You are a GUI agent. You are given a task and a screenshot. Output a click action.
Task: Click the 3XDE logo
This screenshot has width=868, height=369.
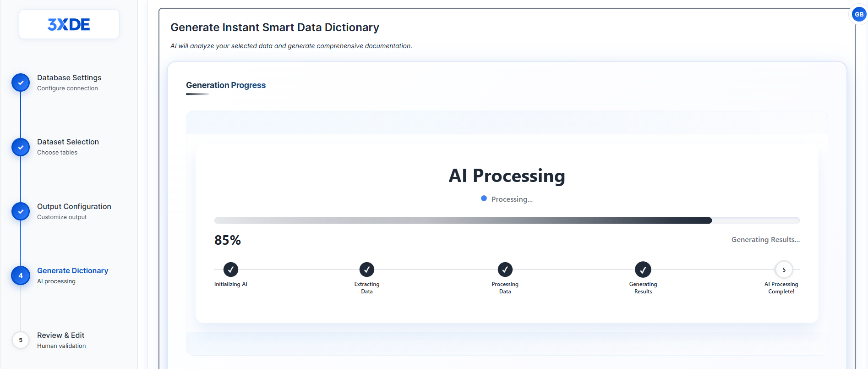69,24
